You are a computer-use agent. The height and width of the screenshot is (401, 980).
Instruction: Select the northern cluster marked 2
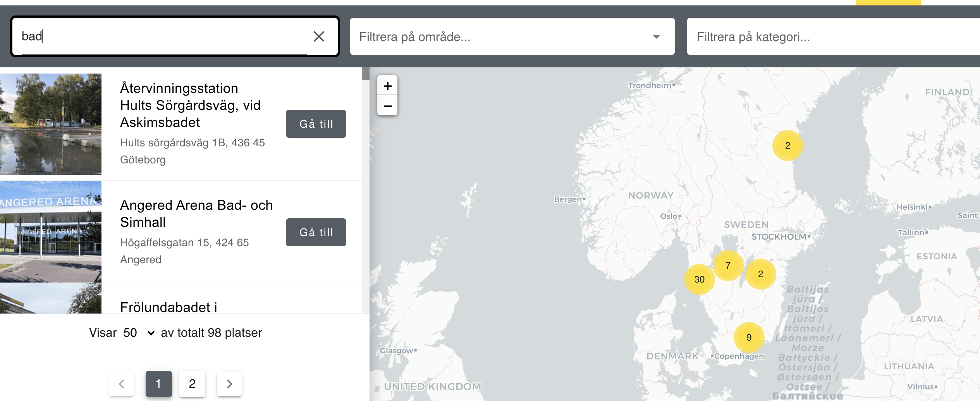click(x=787, y=146)
